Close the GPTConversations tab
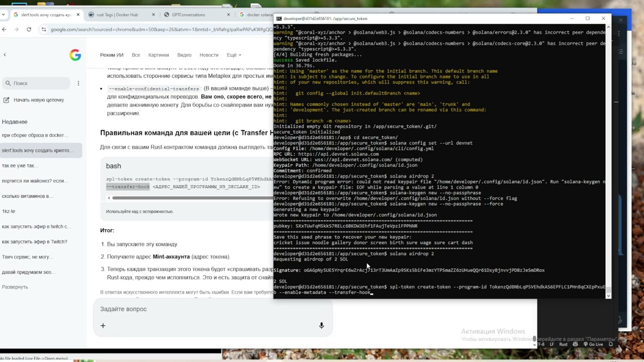The width and height of the screenshot is (644, 362). click(x=227, y=15)
